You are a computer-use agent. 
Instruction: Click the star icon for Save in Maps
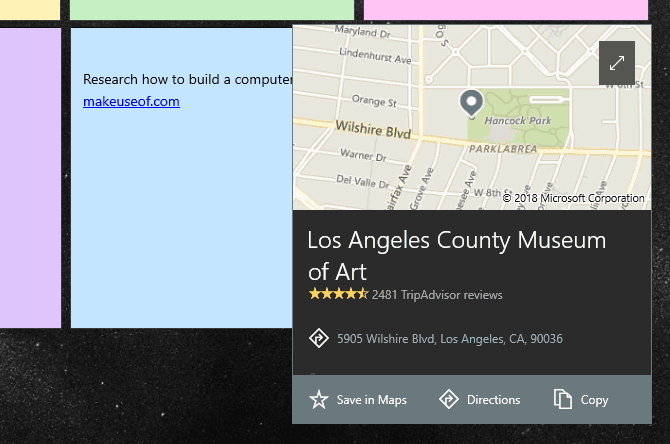tap(319, 400)
